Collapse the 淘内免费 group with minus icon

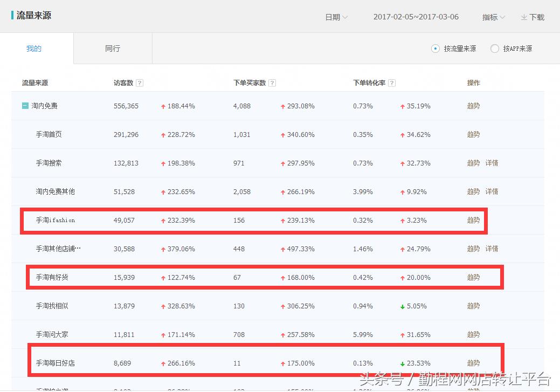[25, 106]
